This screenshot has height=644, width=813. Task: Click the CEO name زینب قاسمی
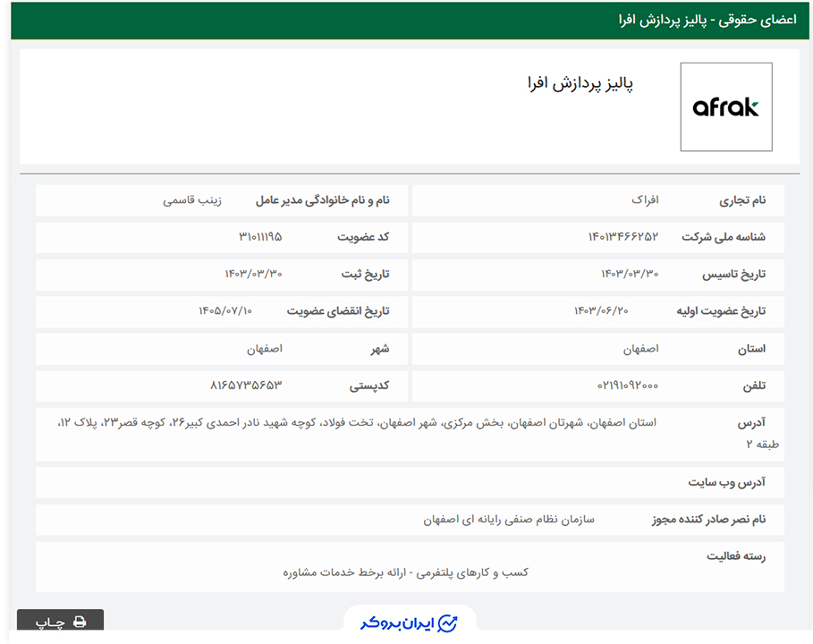[191, 200]
